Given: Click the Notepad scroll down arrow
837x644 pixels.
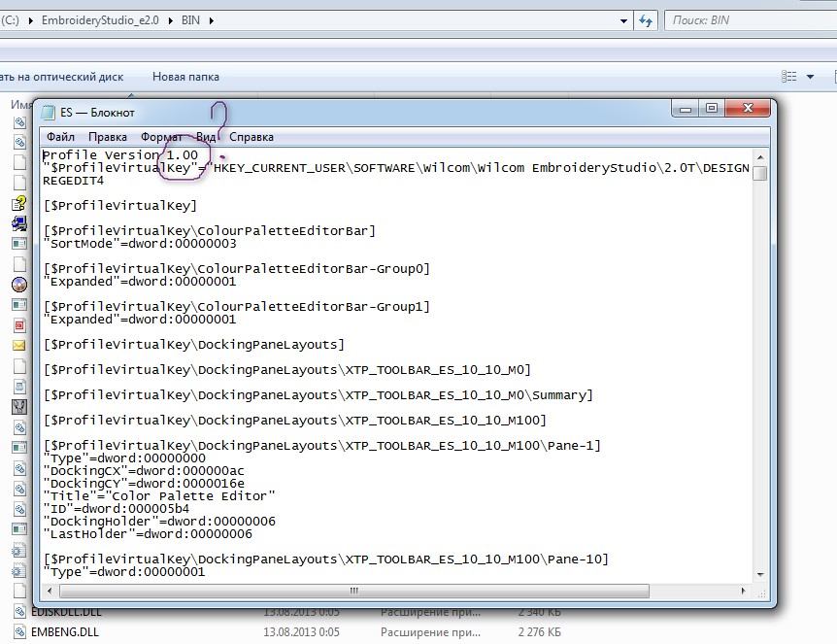Looking at the screenshot, I should (760, 575).
